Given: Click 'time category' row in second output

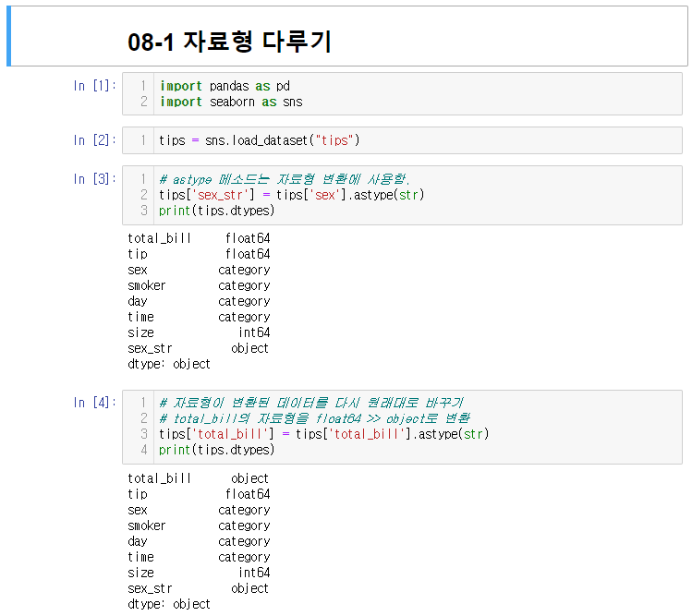Looking at the screenshot, I should tap(199, 557).
